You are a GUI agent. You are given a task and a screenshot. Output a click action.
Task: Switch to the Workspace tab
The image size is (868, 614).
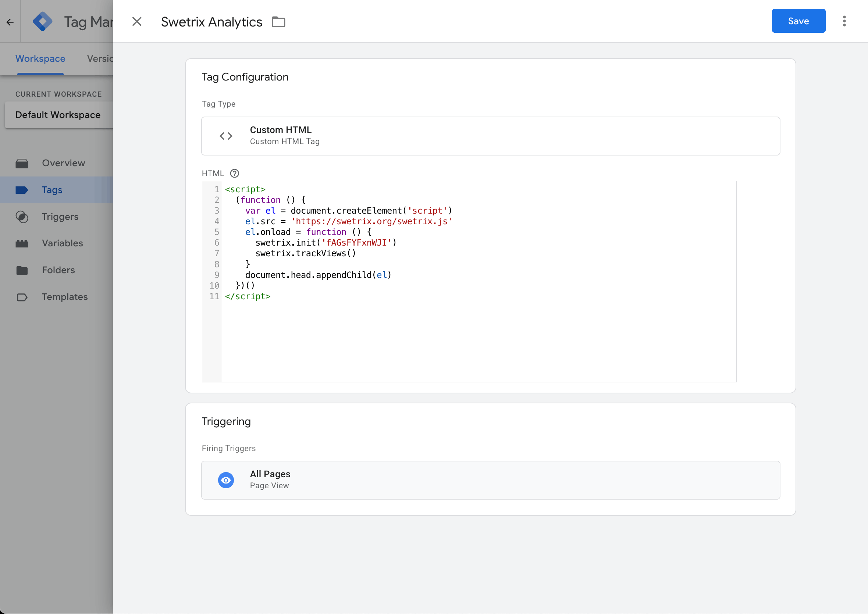[x=40, y=58]
